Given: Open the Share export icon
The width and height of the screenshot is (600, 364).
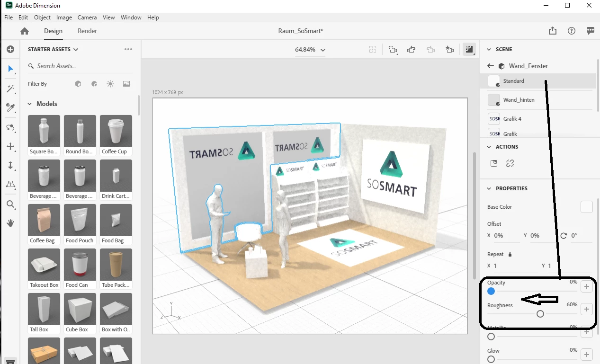Looking at the screenshot, I should click(553, 31).
